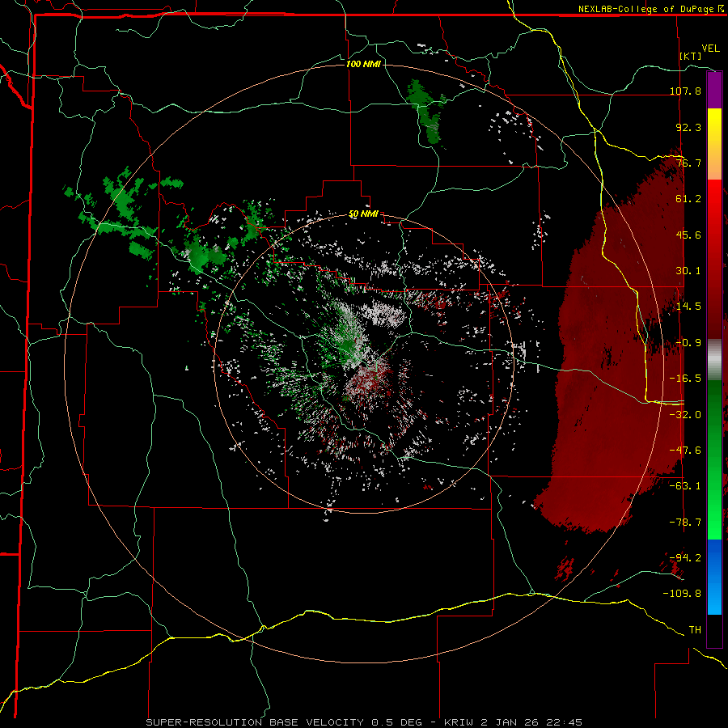Screen dimensions: 728x728
Task: Click the 50 NMI range ring label
Action: click(x=363, y=214)
